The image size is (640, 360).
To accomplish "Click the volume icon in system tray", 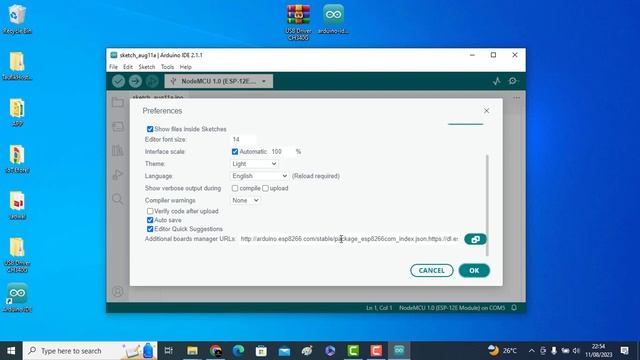I will pyautogui.click(x=576, y=351).
